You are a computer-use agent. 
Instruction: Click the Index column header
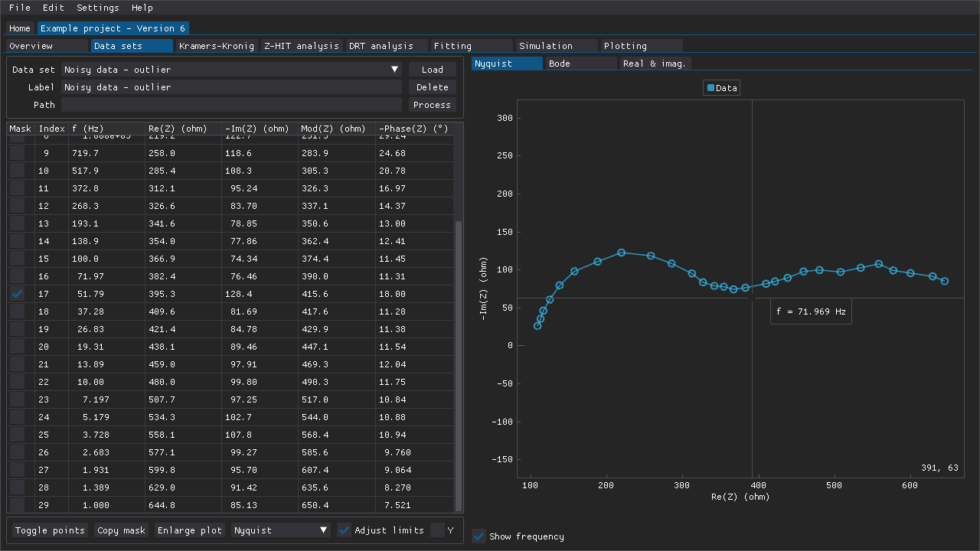tap(51, 129)
